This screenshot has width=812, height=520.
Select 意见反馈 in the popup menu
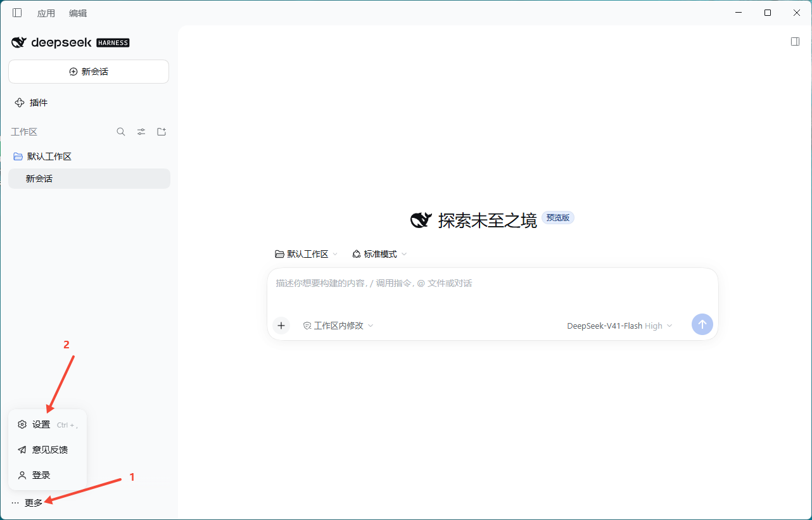coord(48,450)
